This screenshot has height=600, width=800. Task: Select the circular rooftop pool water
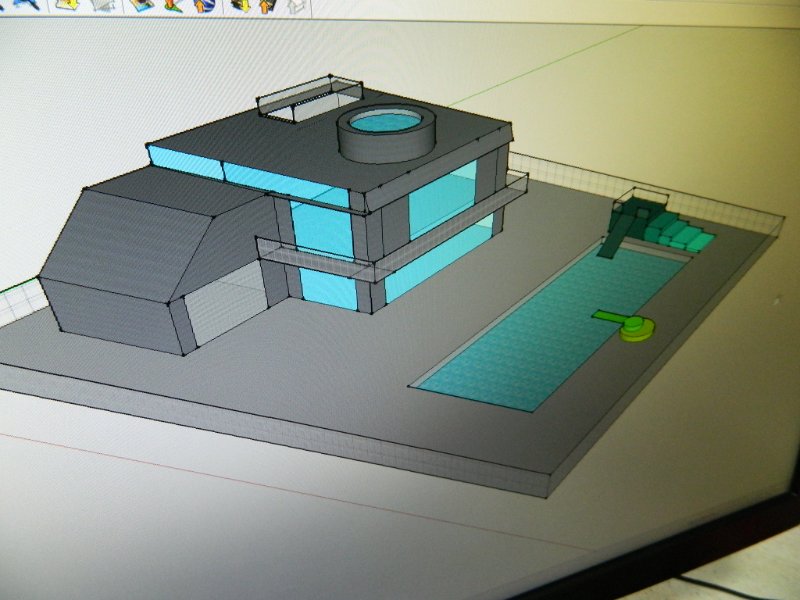tap(387, 123)
